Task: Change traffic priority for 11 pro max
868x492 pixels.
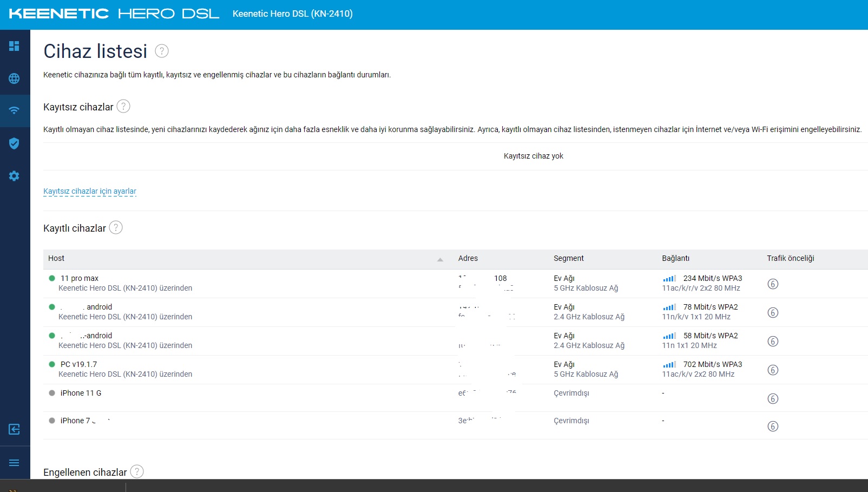Action: point(773,284)
